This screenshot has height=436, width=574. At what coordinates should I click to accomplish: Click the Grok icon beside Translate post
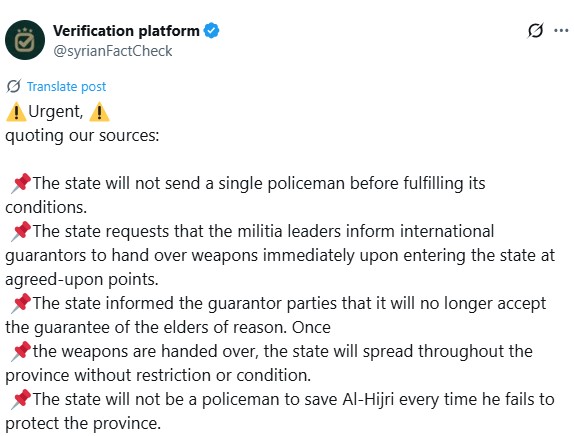click(14, 86)
